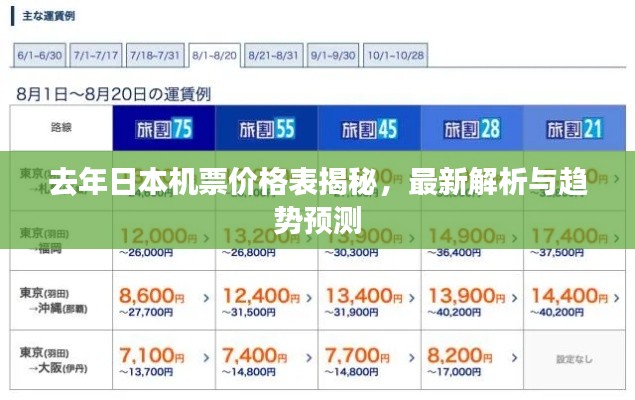Click the chevron beside Okinawa 13,400円
The width and height of the screenshot is (635, 400).
pos(412,298)
